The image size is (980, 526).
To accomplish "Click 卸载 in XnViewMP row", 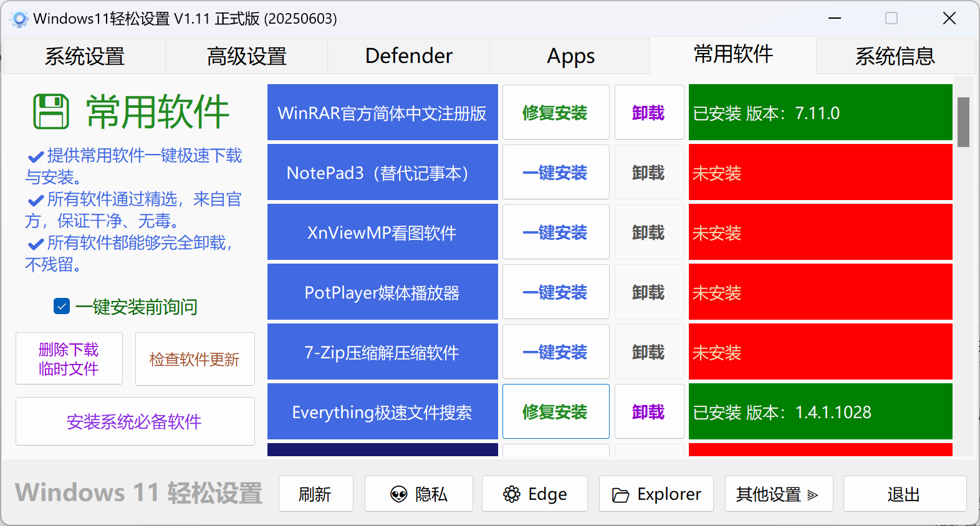I will pos(649,232).
